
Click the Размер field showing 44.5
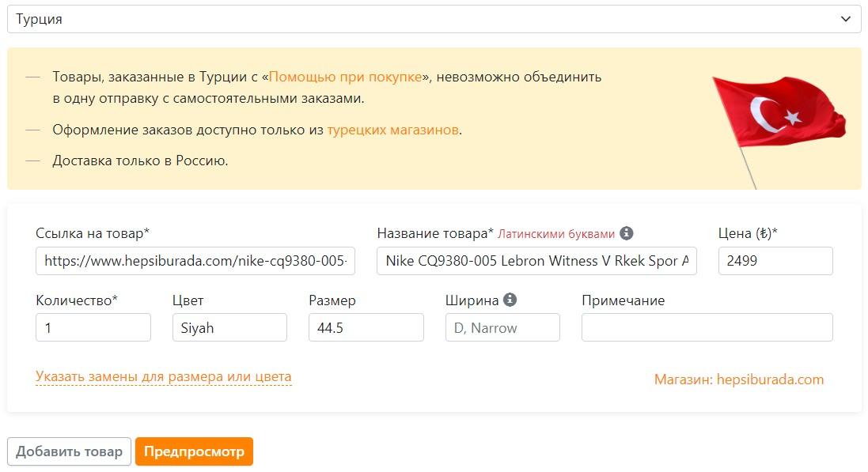(x=366, y=327)
